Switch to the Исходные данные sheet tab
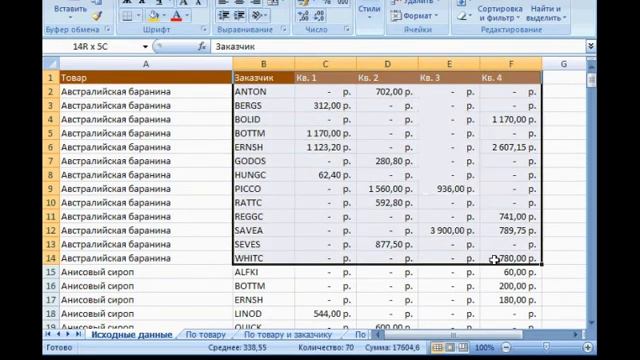This screenshot has height=360, width=640. 131,335
